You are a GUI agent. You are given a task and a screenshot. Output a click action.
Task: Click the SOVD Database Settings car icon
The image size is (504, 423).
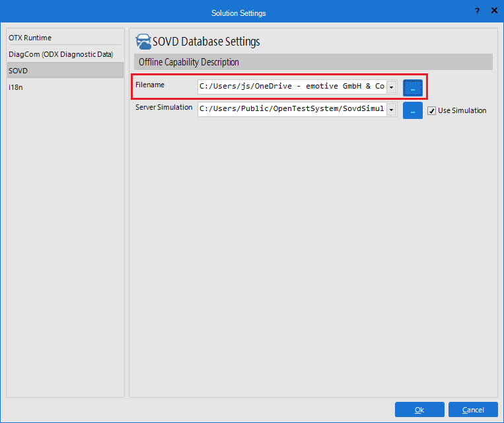pyautogui.click(x=143, y=42)
